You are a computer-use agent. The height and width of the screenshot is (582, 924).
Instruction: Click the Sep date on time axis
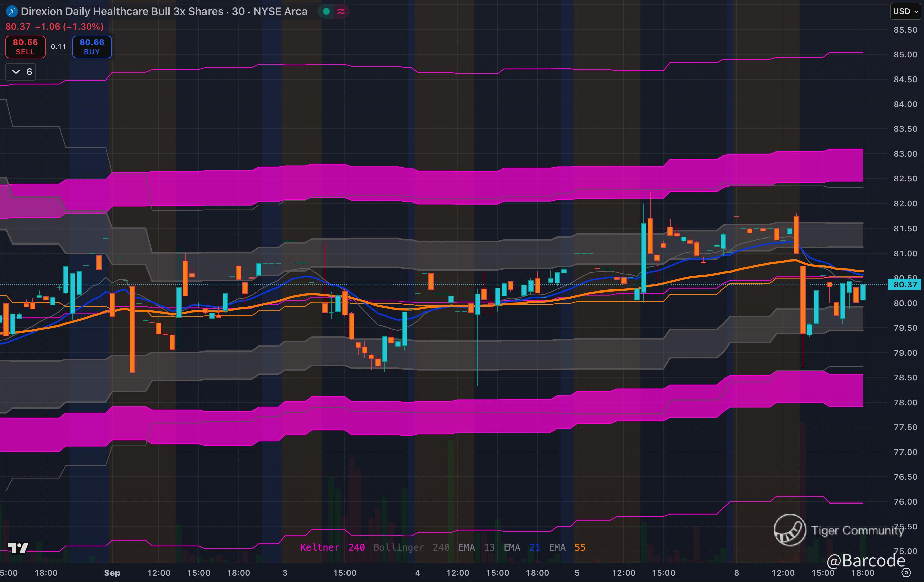pos(112,573)
